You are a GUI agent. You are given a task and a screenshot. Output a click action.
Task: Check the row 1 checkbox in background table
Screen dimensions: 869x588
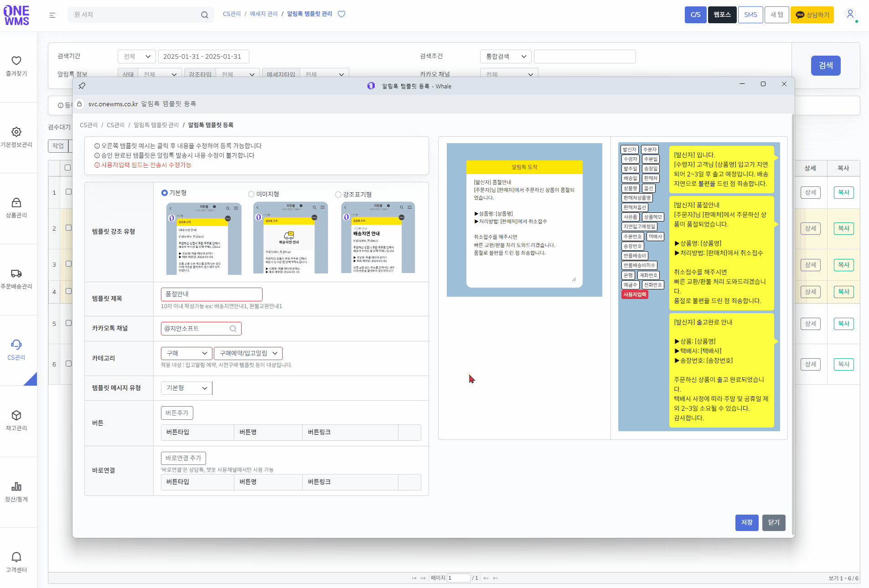[68, 192]
